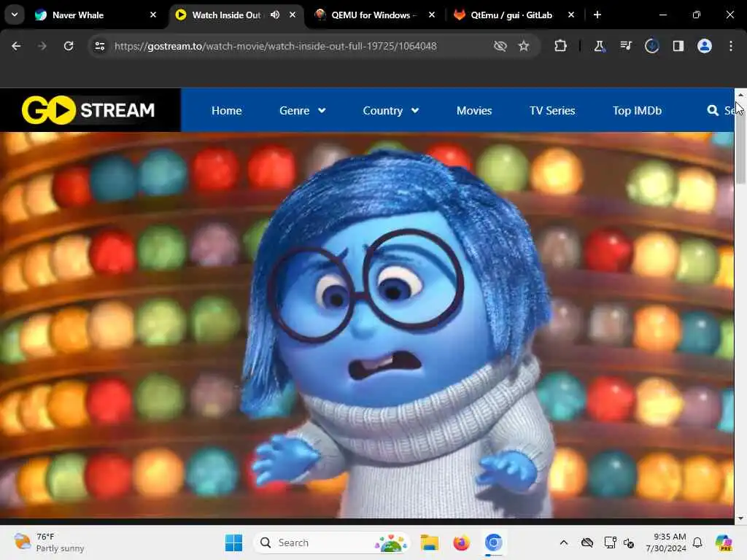Close the QtEmu GitLab tab
The image size is (747, 560).
coord(570,15)
